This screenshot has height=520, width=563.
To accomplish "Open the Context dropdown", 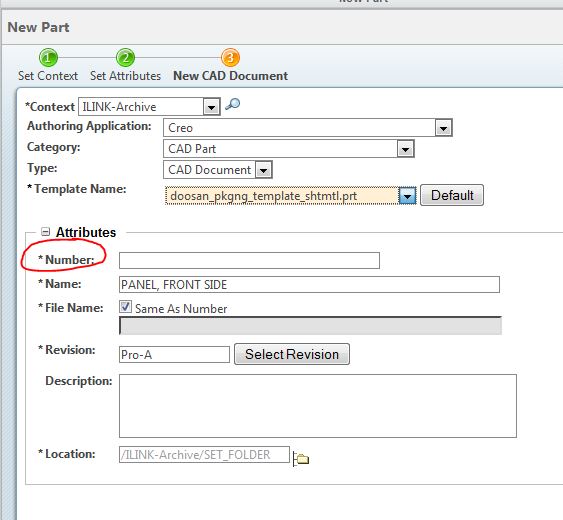I will [211, 107].
